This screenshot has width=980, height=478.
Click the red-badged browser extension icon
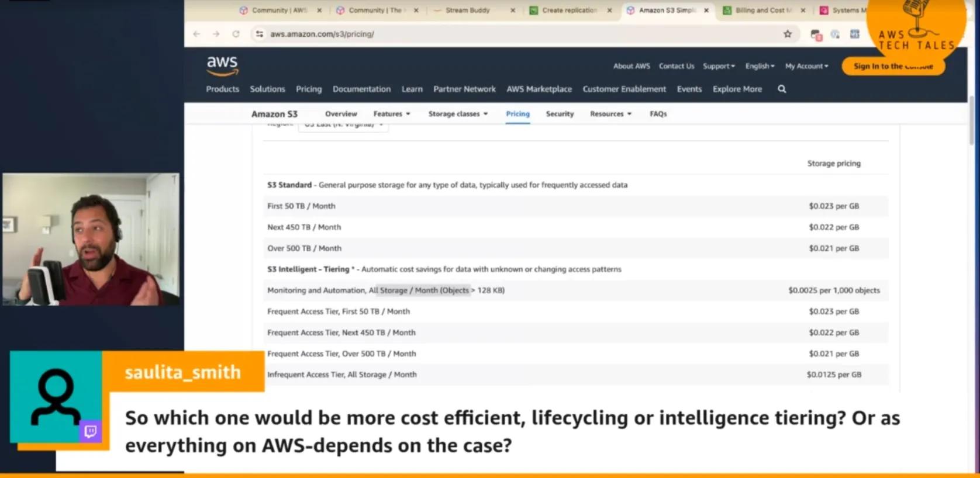coord(816,34)
